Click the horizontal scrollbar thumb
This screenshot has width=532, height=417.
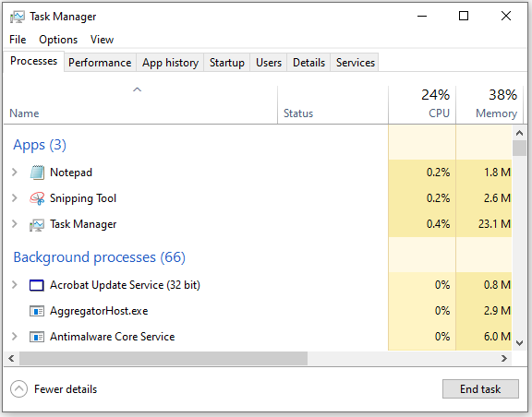163,358
